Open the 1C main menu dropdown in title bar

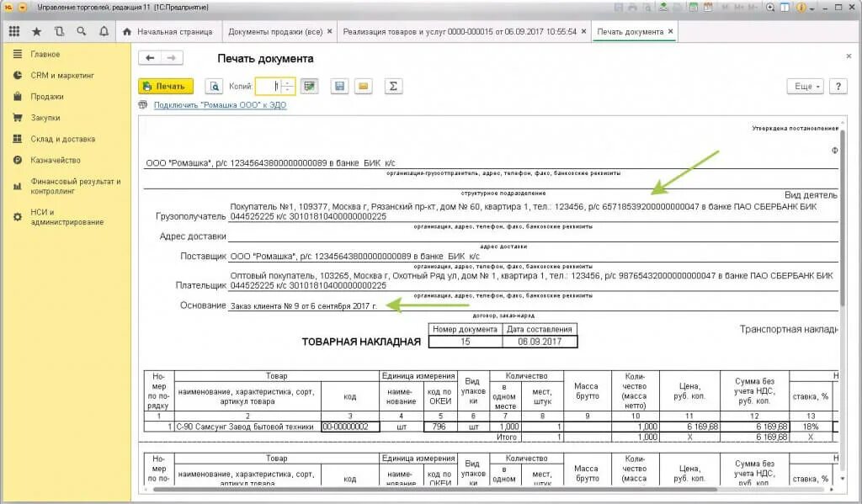click(x=23, y=8)
